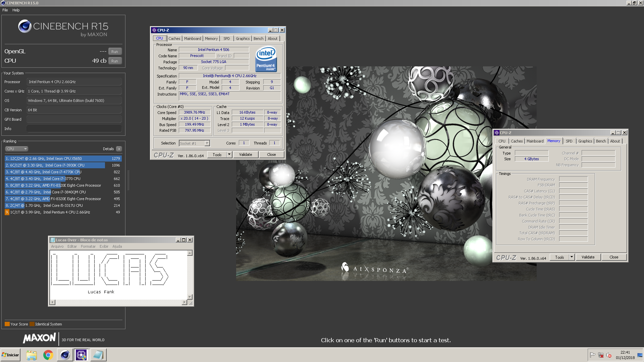Switch to CPU tab in Memory CPU-Z window
The width and height of the screenshot is (644, 362).
(x=502, y=141)
